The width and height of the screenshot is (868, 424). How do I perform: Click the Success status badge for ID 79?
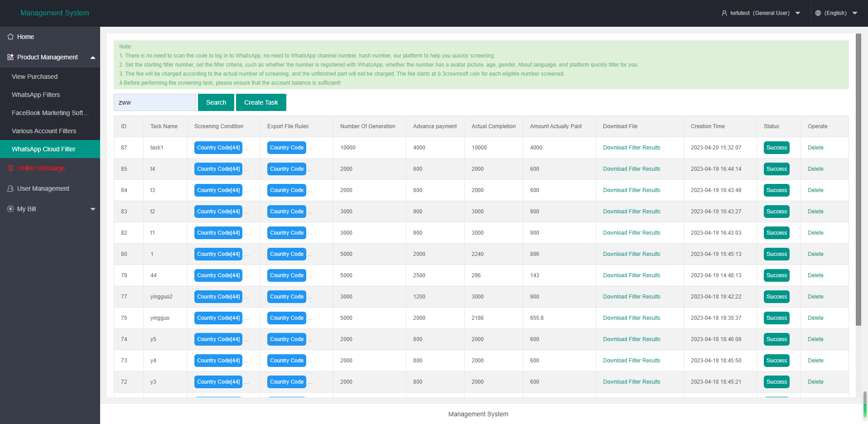click(x=776, y=275)
